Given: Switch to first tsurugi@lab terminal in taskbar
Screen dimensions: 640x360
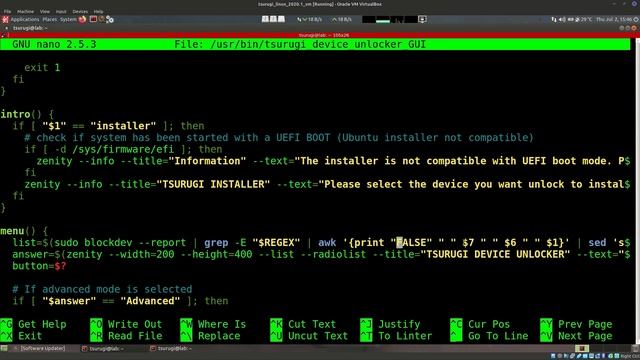Looking at the screenshot, I should 103,349.
